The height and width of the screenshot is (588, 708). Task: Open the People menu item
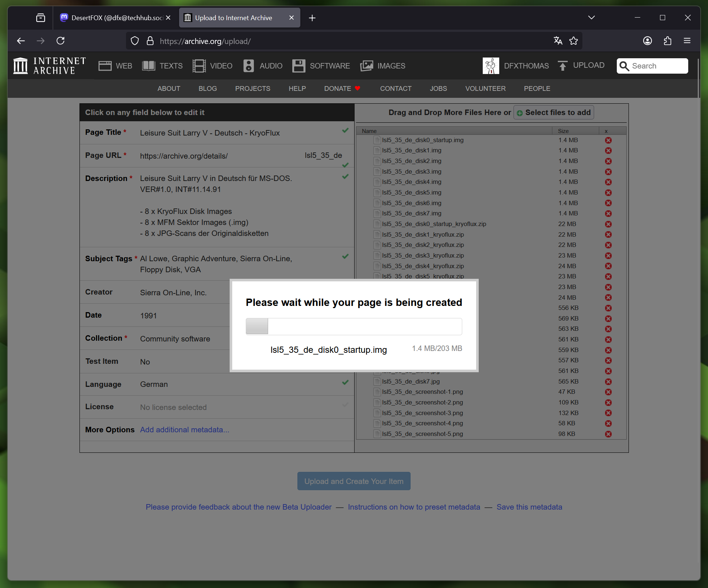coord(537,89)
